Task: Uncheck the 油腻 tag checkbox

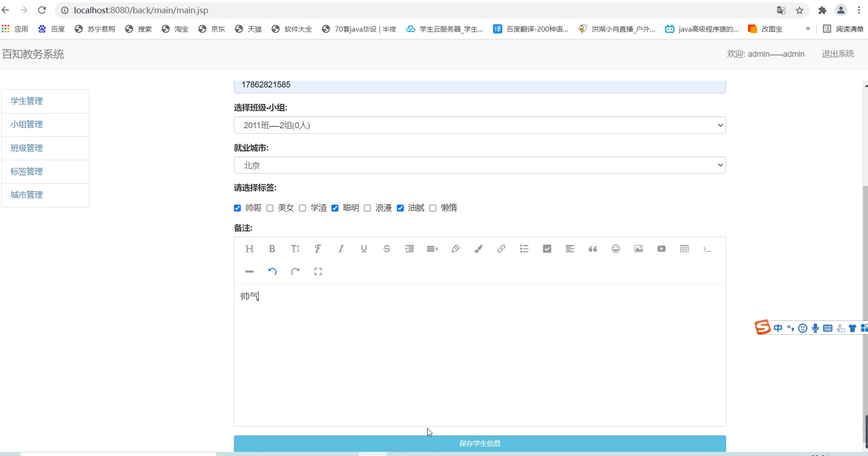Action: pos(400,208)
